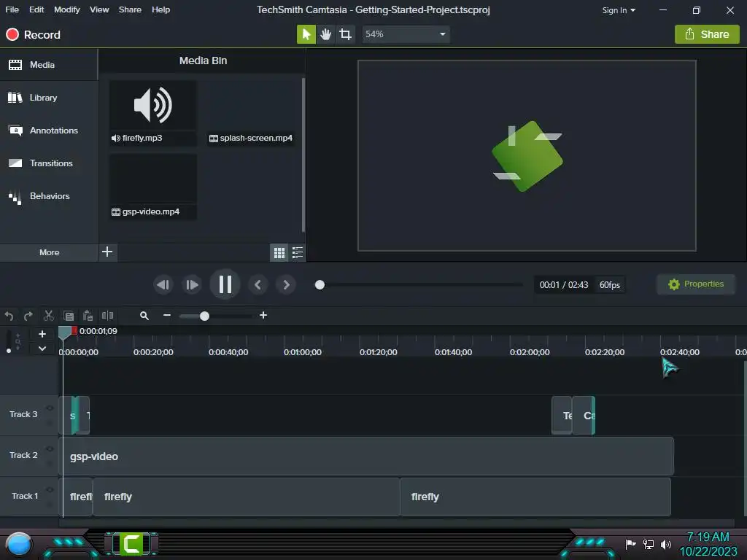Select the rightmost firefly clip on Track 1
Image resolution: width=747 pixels, height=560 pixels.
coord(535,497)
